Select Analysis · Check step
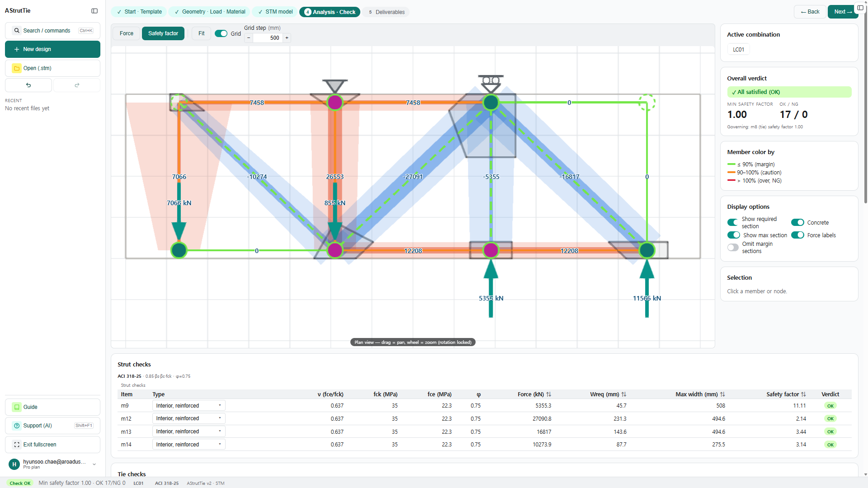Screen dimensions: 868x488 click(330, 12)
